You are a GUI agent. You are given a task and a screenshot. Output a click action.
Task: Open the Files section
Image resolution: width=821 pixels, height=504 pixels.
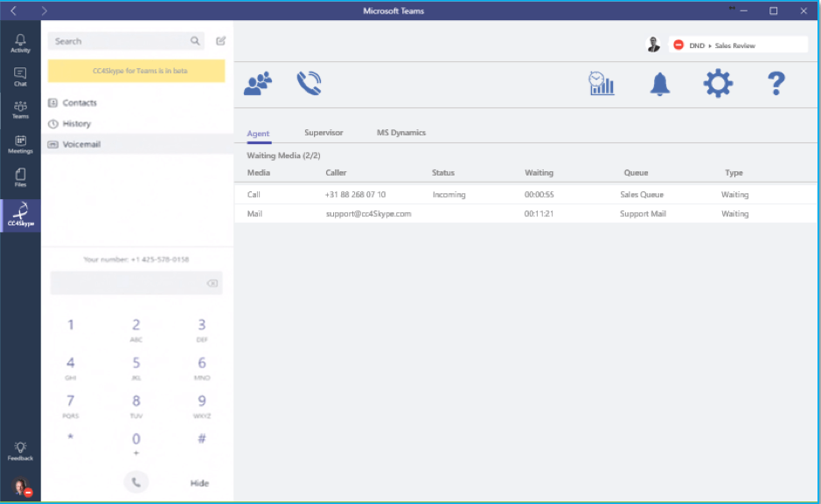point(20,178)
